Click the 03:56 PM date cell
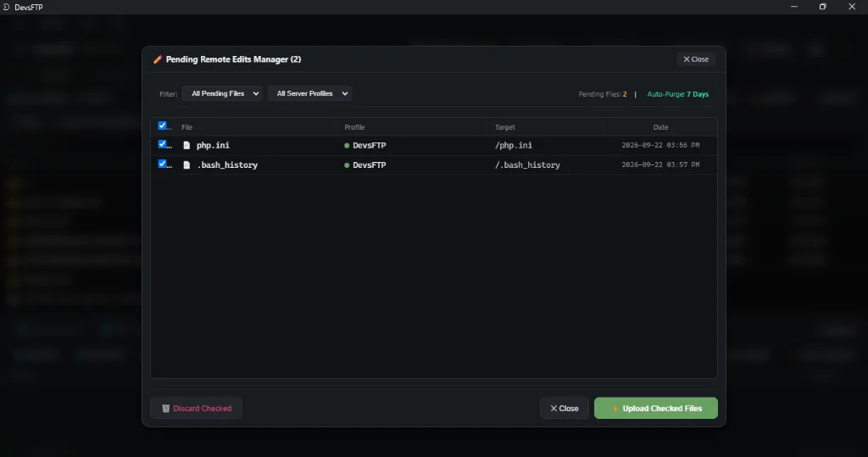Image resolution: width=868 pixels, height=457 pixels. [660, 145]
